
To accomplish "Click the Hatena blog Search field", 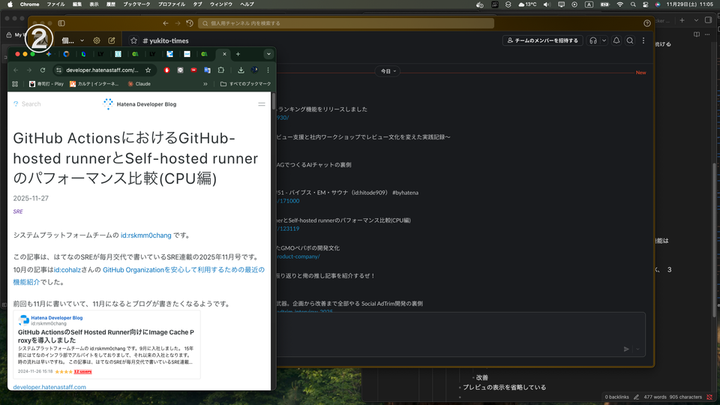I will [31, 104].
